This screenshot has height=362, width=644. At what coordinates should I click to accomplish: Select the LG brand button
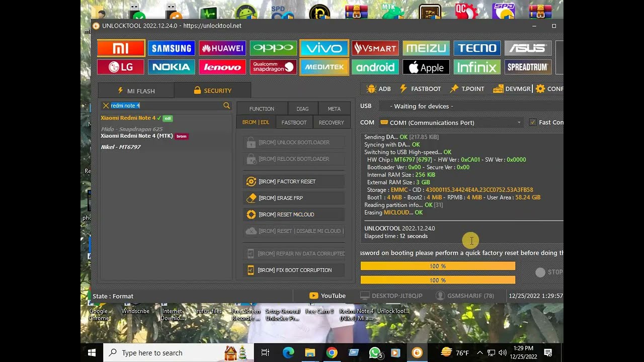[121, 67]
